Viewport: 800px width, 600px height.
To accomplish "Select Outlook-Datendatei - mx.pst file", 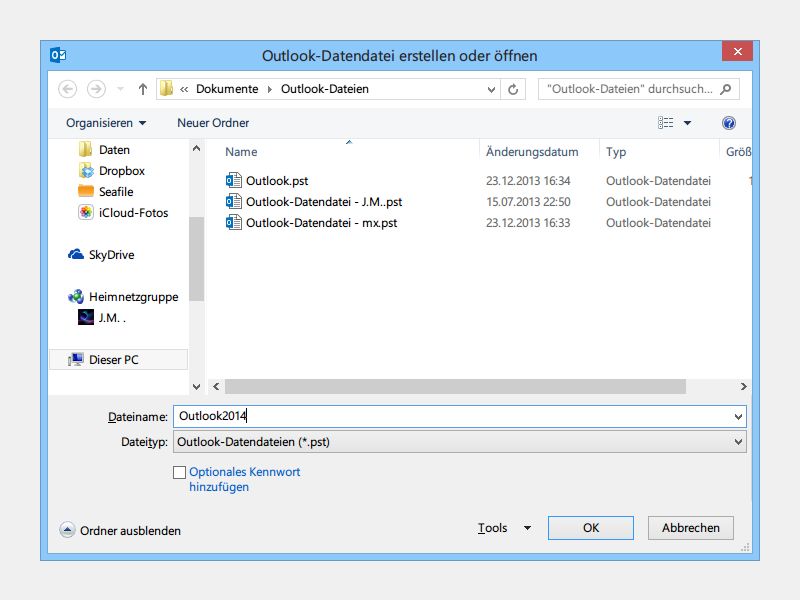I will pos(321,222).
